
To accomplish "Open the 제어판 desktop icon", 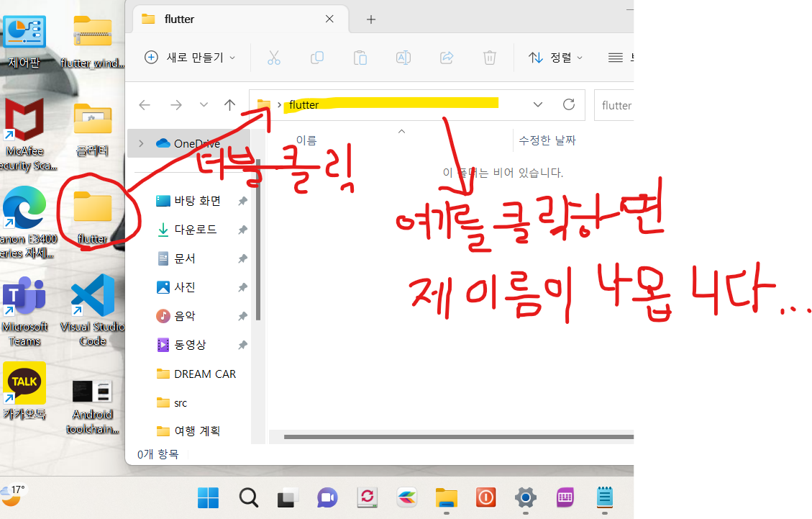I will click(x=24, y=42).
